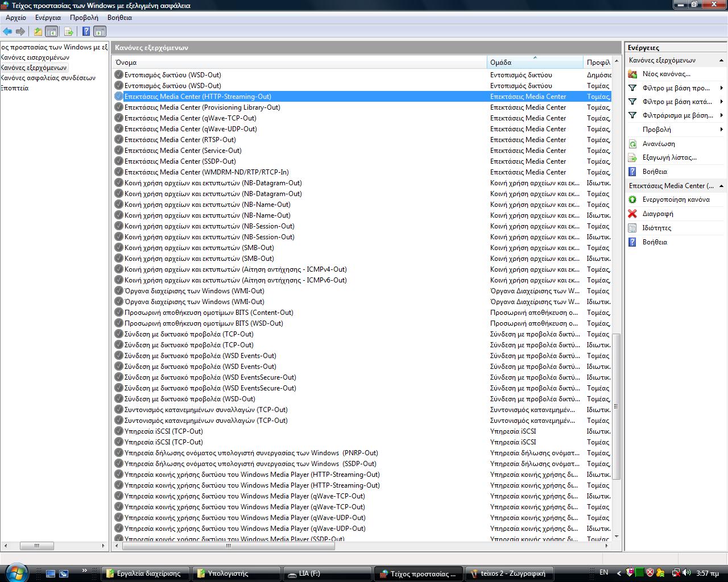Click the Ιδιότητες properties icon

[632, 228]
